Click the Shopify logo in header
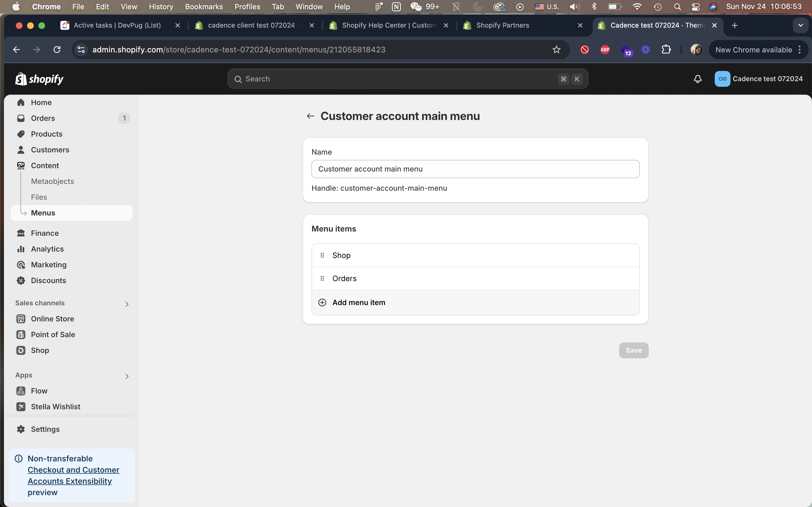 click(39, 79)
